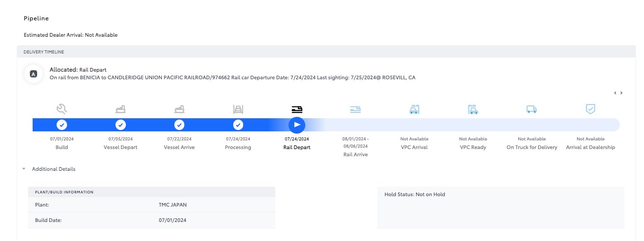Click the Build Date: row label
The image size is (644, 241).
point(48,220)
